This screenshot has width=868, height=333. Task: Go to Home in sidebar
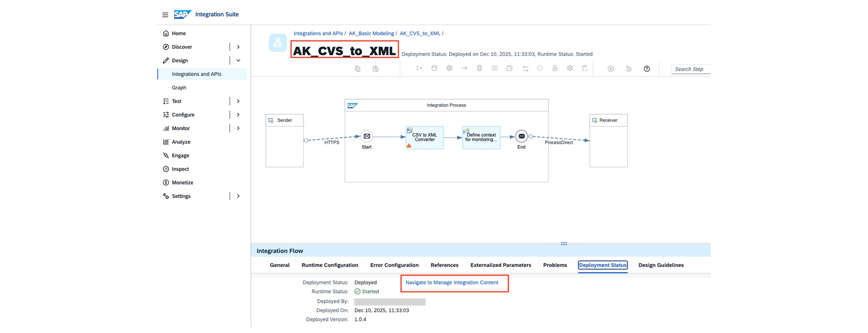[179, 34]
